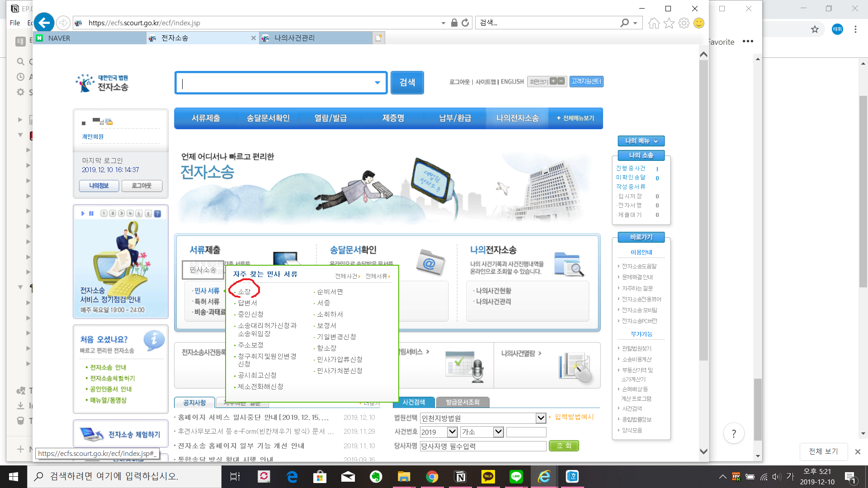Open IE home page icon

[x=654, y=23]
